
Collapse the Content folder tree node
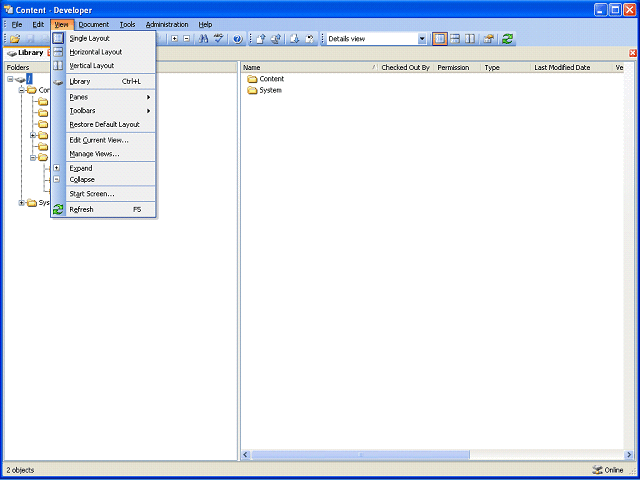22,90
